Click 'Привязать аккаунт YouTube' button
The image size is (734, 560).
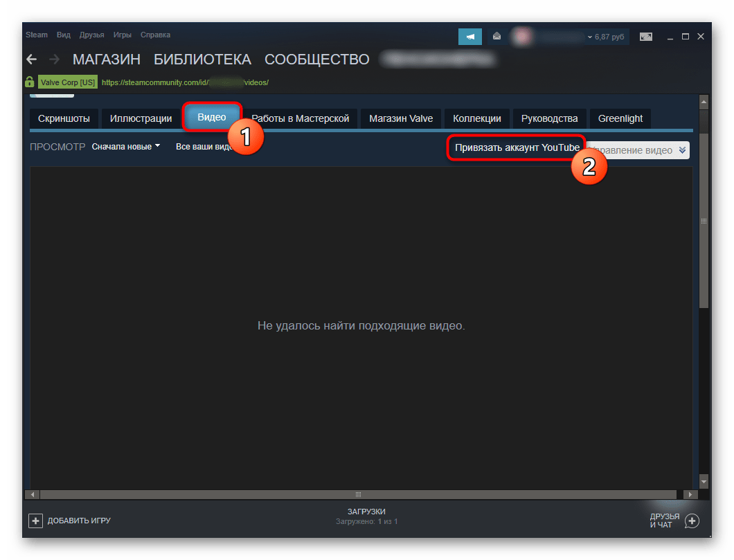(x=517, y=148)
